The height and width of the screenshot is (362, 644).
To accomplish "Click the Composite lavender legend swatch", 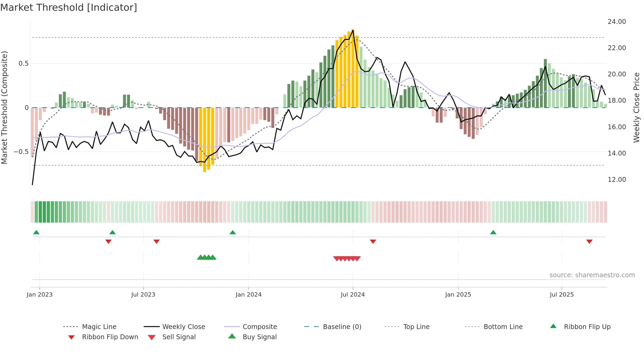I will coord(232,327).
